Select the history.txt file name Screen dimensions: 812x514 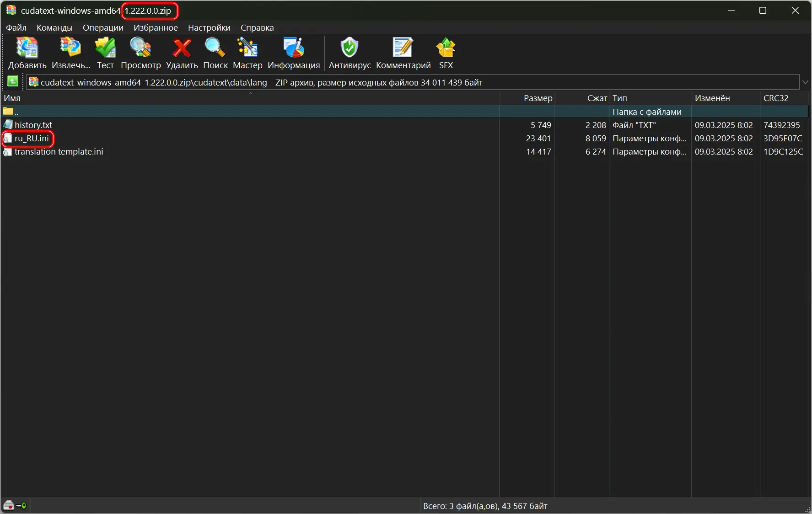pyautogui.click(x=33, y=125)
